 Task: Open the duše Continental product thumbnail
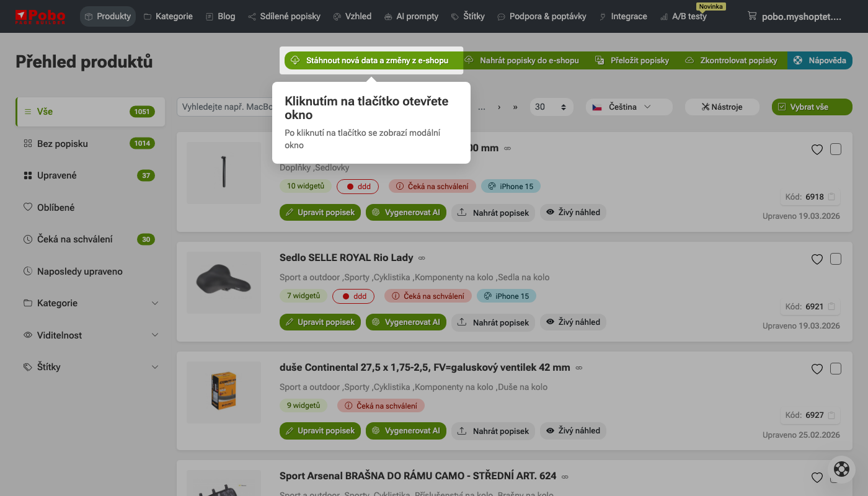click(224, 392)
